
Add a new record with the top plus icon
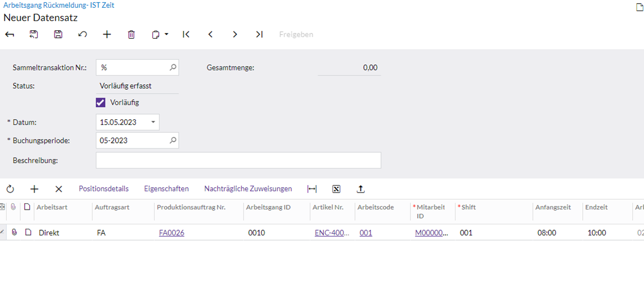click(x=107, y=35)
